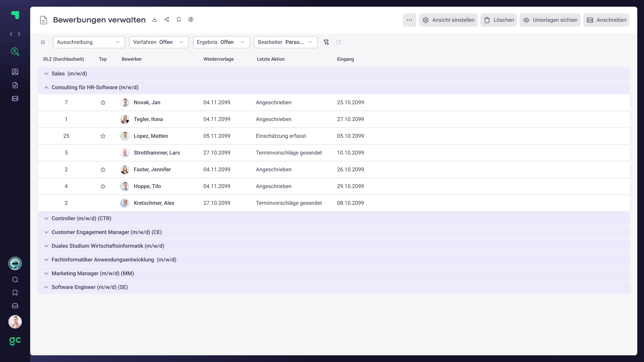Open the Bearbeiter filter dropdown
644x362 pixels.
pos(285,42)
